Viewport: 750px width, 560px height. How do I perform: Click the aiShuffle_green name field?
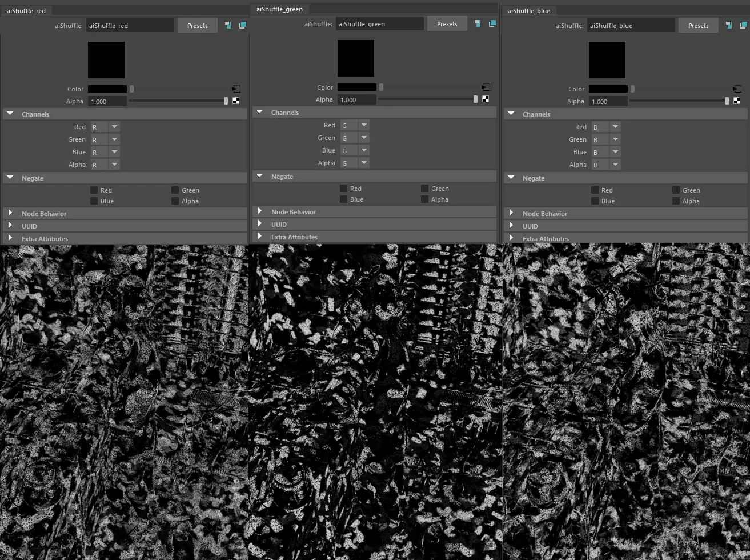[x=380, y=23]
